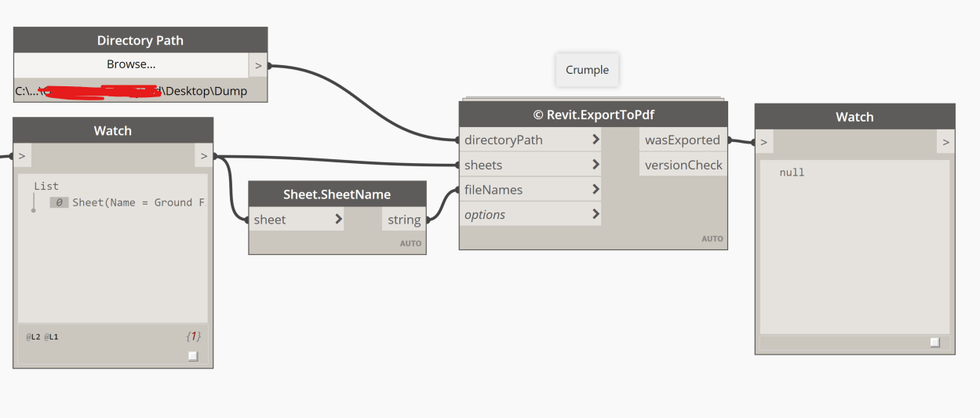Click the wasExported output port
Image resolution: width=980 pixels, height=418 pixels.
point(683,140)
